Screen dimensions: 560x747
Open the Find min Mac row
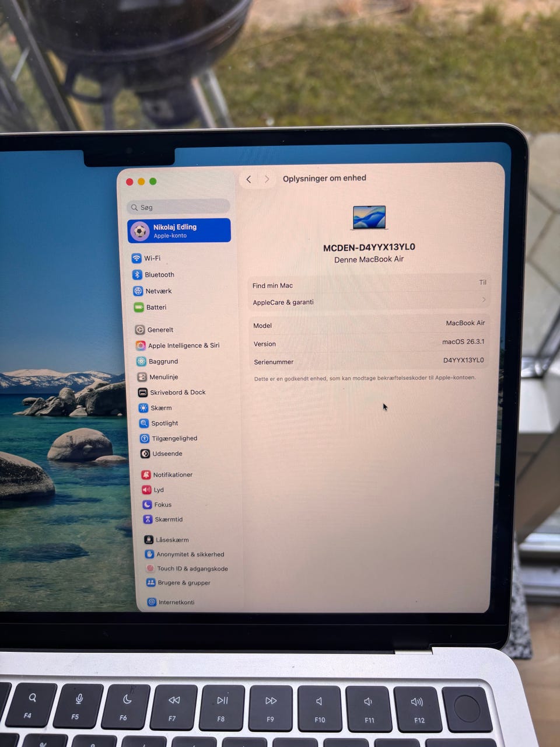[369, 284]
